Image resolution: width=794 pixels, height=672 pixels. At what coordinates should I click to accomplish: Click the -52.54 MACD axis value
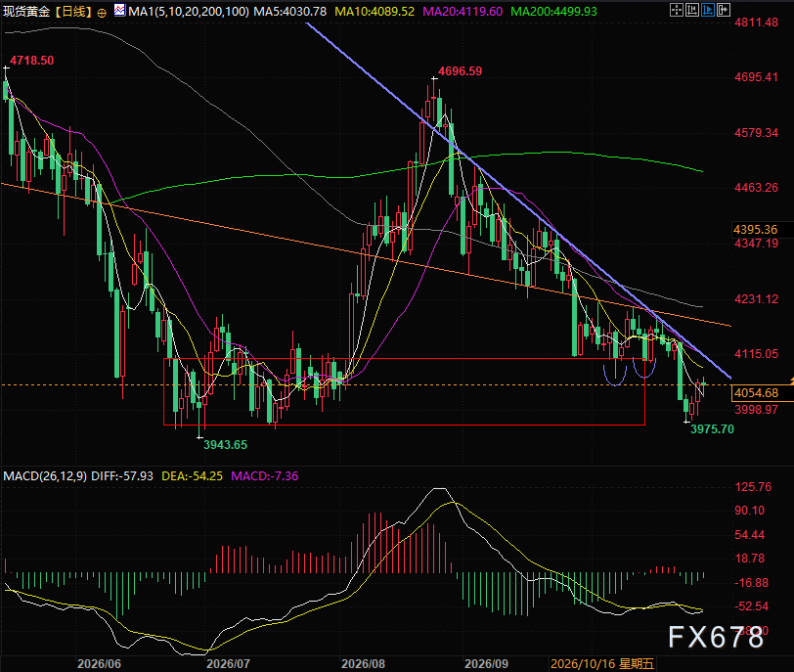751,606
